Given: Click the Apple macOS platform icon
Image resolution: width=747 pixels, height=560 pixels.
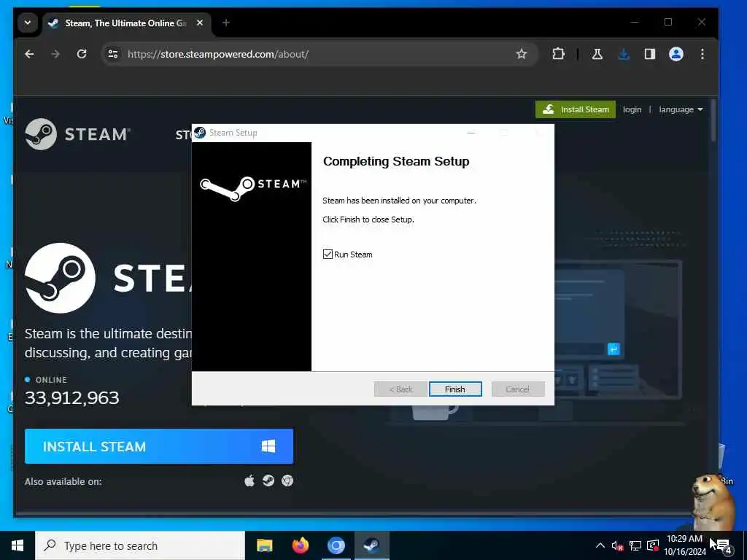Looking at the screenshot, I should coord(249,481).
